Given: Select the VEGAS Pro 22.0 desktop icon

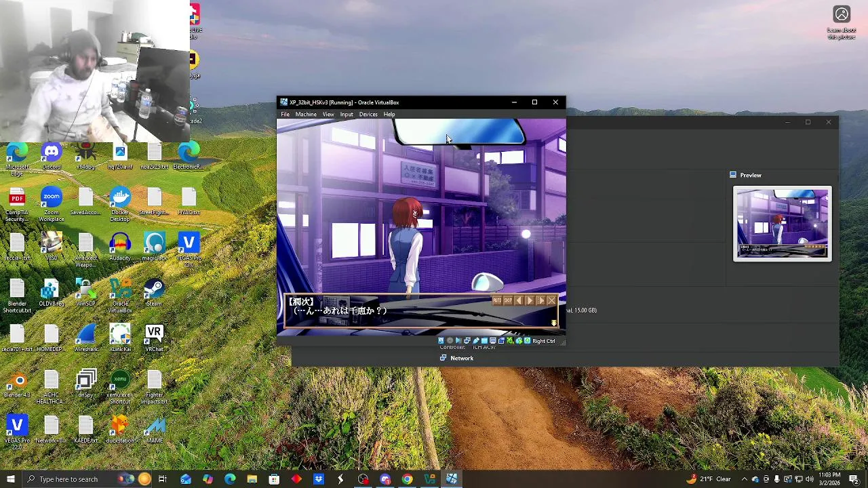Looking at the screenshot, I should pyautogui.click(x=17, y=432).
